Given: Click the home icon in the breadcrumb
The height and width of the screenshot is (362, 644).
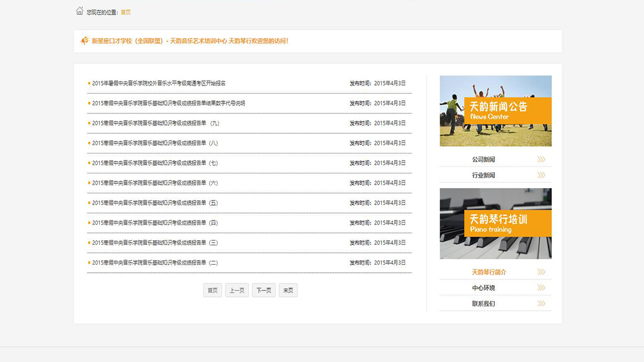Looking at the screenshot, I should click(x=80, y=11).
